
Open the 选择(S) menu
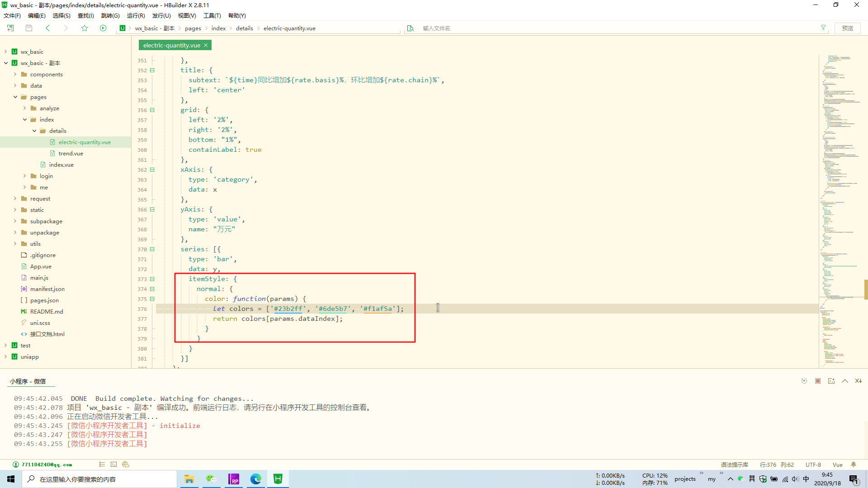click(x=61, y=15)
